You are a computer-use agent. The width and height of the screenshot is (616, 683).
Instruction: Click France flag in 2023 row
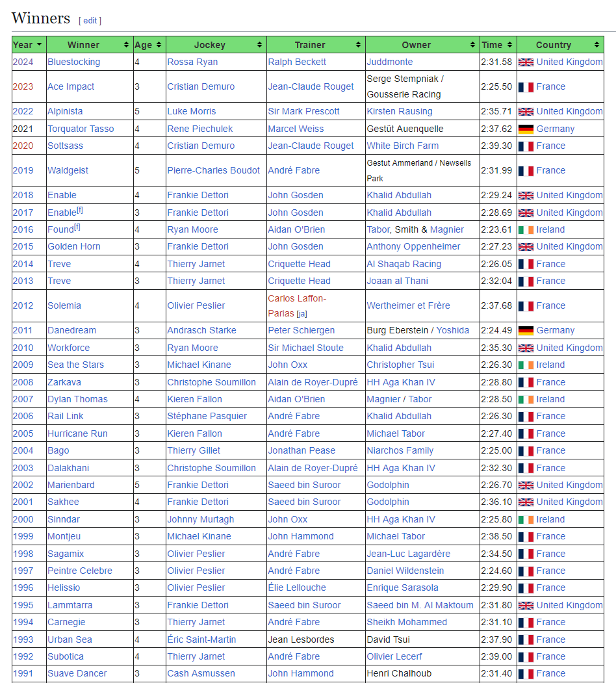tap(526, 87)
